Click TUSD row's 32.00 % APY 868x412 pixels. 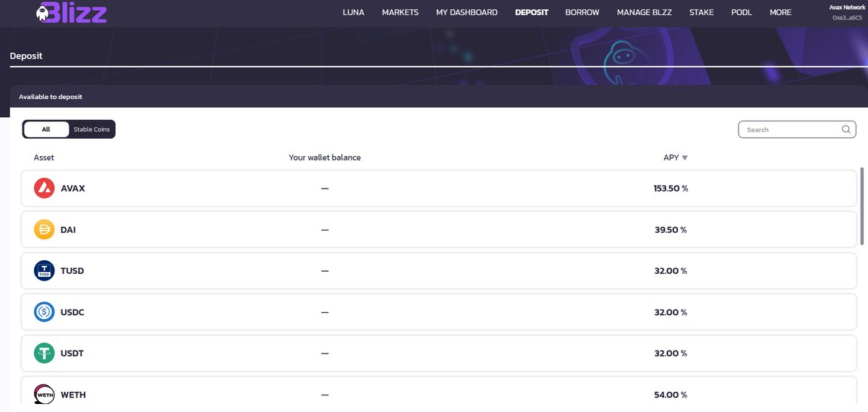pos(671,271)
